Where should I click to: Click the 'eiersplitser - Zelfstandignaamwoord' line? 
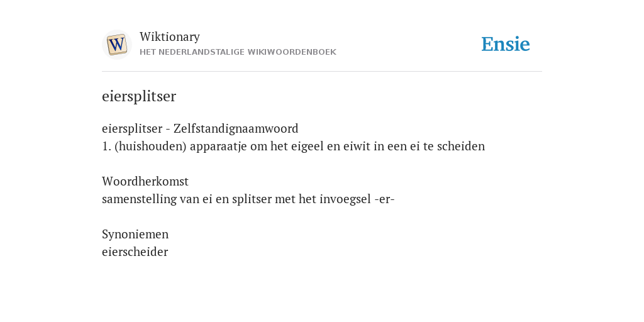200,128
